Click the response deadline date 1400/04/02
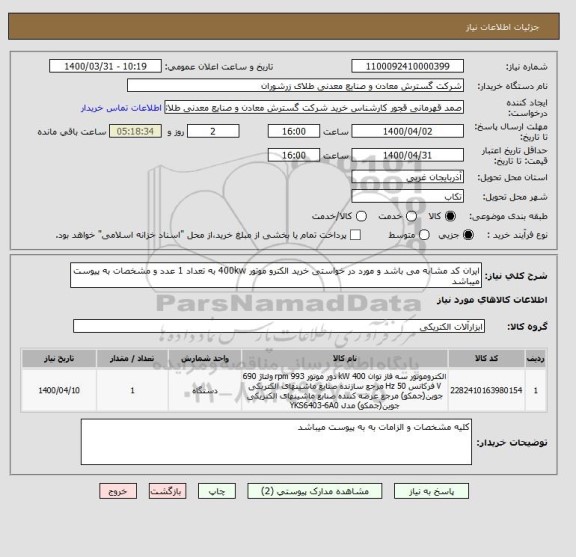This screenshot has height=557, width=576. coord(407,131)
